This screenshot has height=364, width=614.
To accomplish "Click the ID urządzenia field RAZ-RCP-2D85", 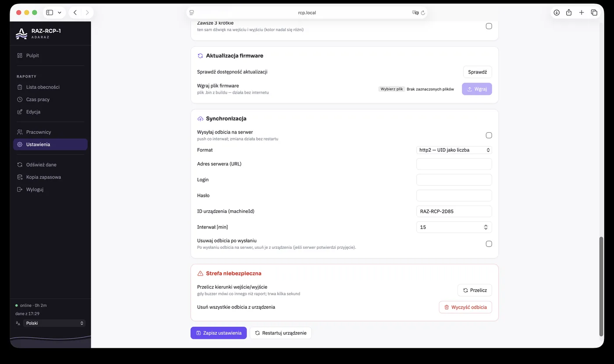I will 454,212.
